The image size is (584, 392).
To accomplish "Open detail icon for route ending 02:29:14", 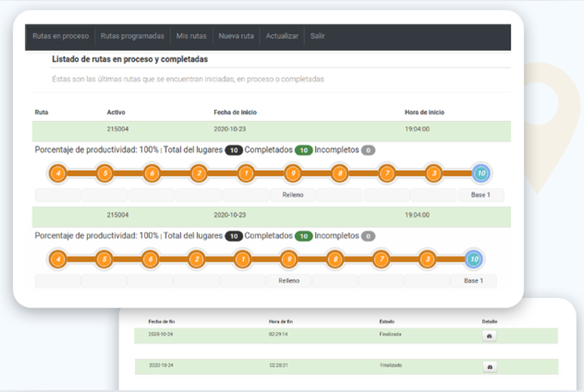I will tap(489, 336).
